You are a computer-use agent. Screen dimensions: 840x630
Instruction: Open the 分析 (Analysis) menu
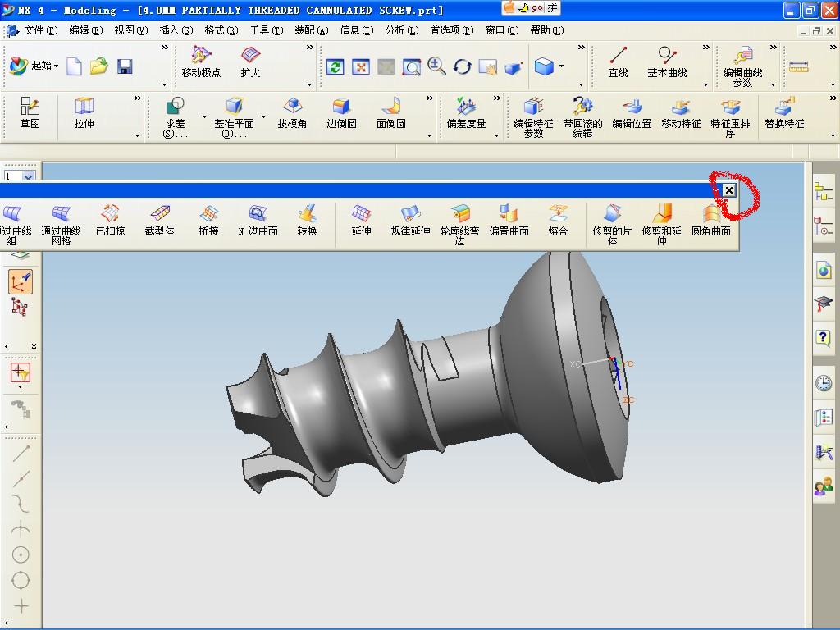click(x=402, y=30)
